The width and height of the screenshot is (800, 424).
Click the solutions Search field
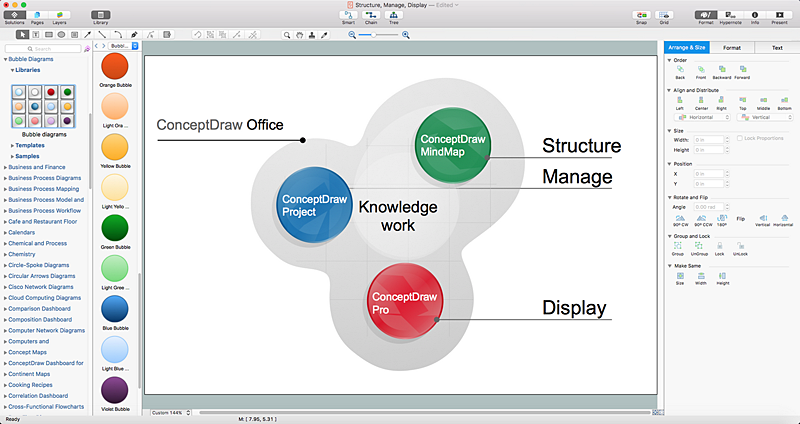[x=43, y=48]
